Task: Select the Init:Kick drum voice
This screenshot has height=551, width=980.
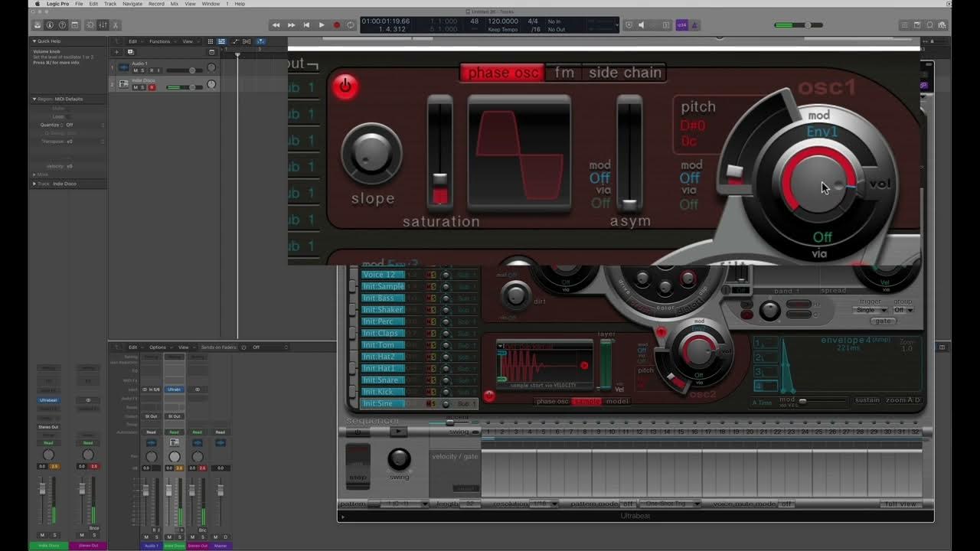Action: point(384,392)
